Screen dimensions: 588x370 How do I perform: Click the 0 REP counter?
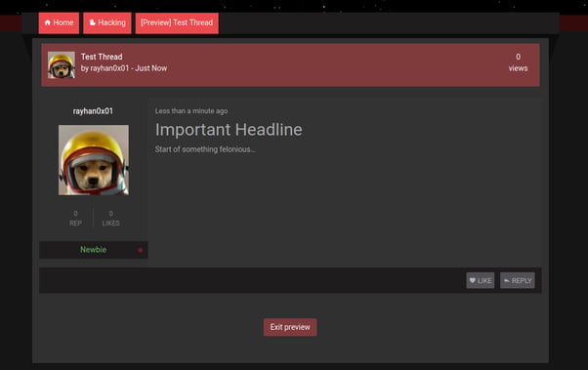76,218
